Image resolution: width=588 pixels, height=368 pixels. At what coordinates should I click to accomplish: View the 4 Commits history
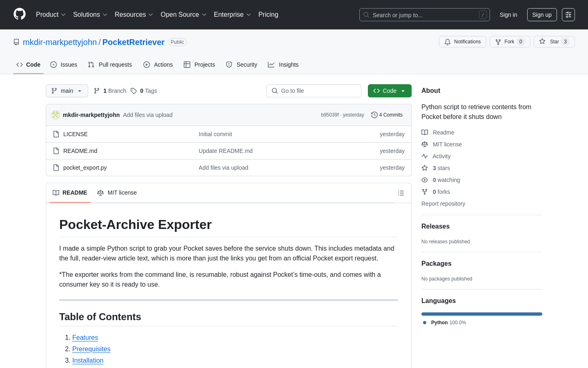pos(387,115)
